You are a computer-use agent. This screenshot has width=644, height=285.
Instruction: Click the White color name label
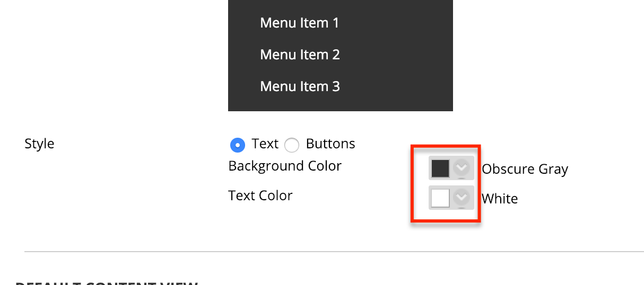coord(500,199)
